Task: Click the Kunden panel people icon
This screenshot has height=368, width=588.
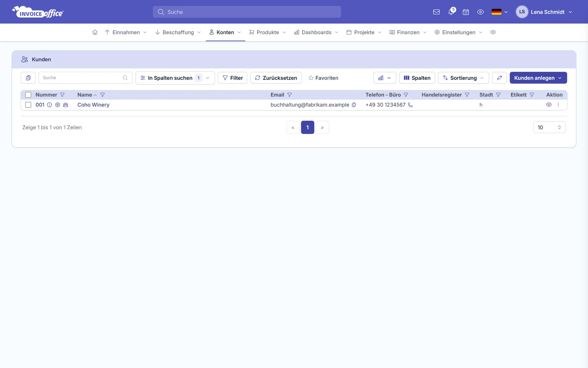Action: pyautogui.click(x=25, y=59)
